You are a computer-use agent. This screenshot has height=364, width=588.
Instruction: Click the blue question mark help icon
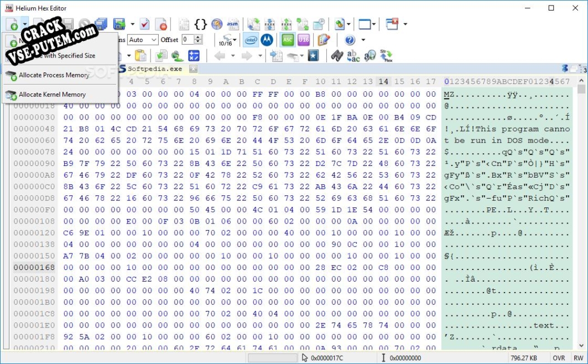(x=350, y=40)
